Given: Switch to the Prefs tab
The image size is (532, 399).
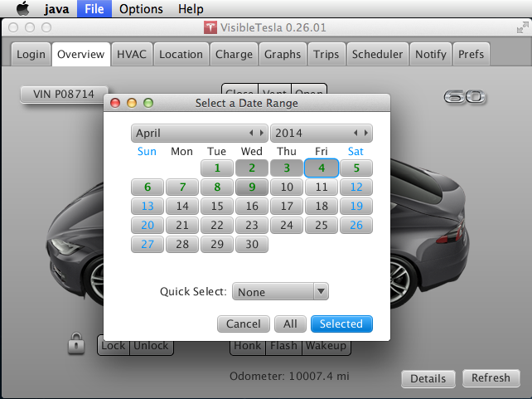Looking at the screenshot, I should coord(472,54).
